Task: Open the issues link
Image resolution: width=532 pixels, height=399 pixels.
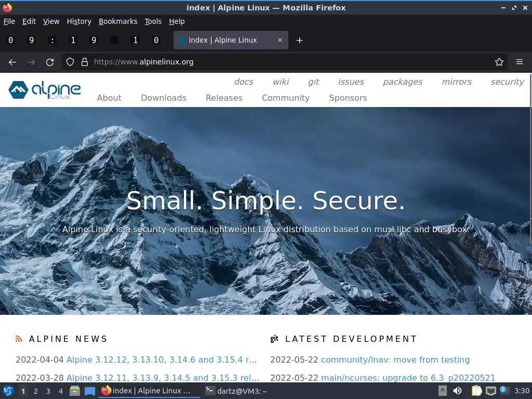Action: tap(351, 82)
